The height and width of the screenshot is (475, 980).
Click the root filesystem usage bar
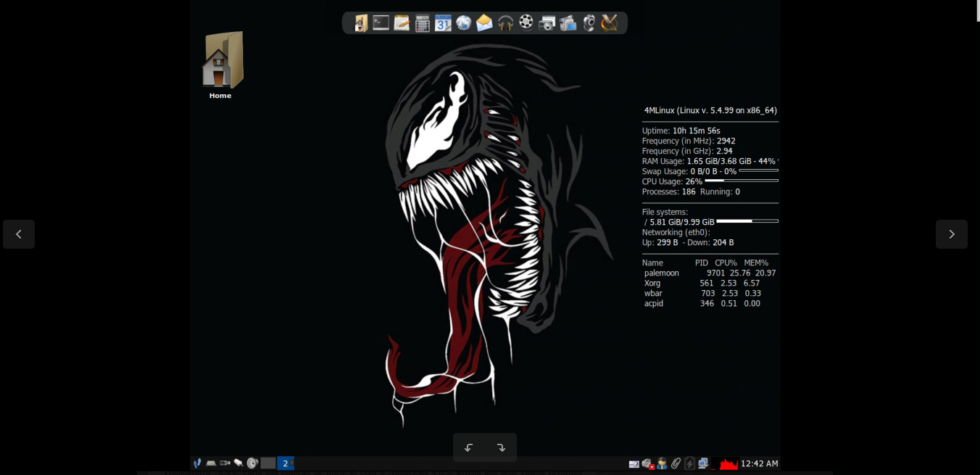point(747,221)
